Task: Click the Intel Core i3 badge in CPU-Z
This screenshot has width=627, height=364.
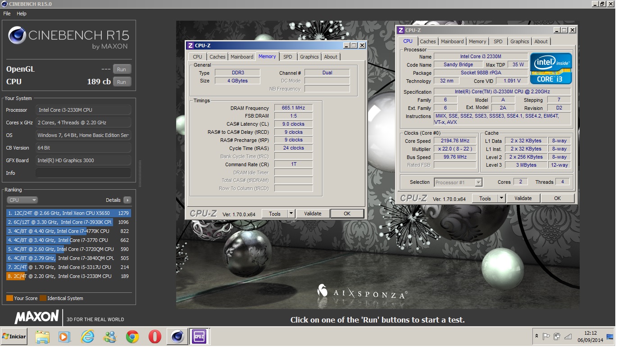Action: pyautogui.click(x=551, y=68)
